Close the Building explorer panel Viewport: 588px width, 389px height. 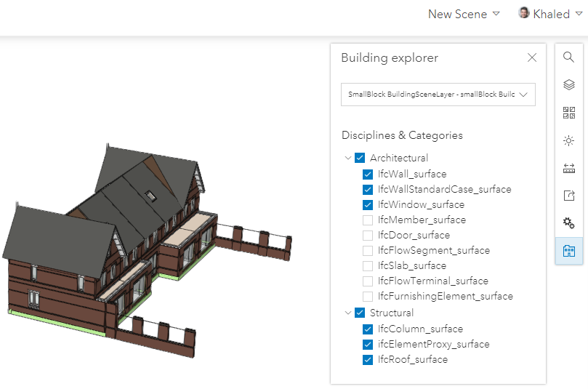(532, 57)
